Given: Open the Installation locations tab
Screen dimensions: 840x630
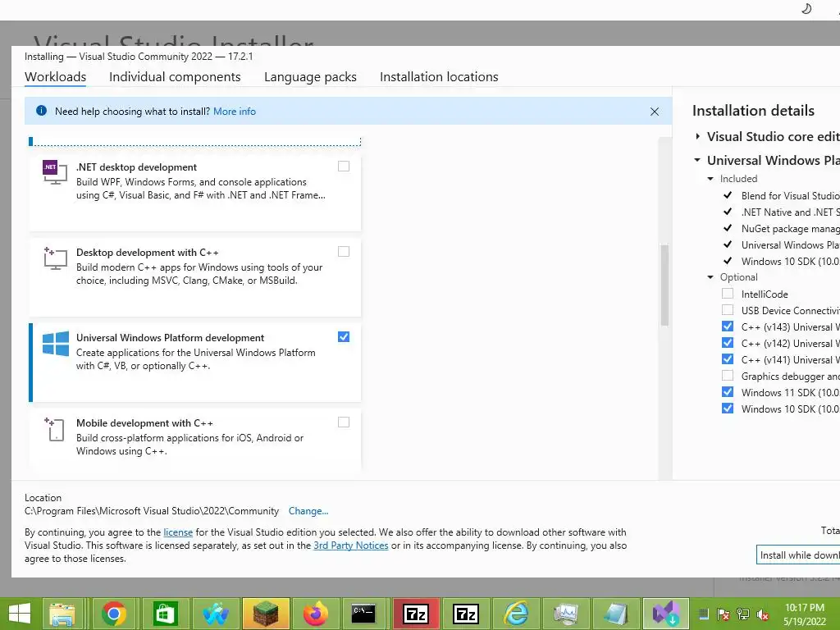Looking at the screenshot, I should click(439, 76).
